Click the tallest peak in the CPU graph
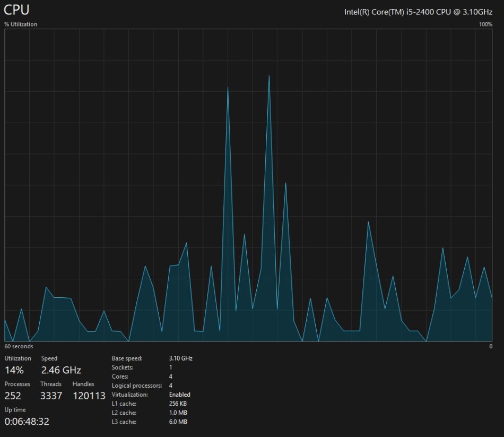The height and width of the screenshot is (437, 504). click(269, 76)
